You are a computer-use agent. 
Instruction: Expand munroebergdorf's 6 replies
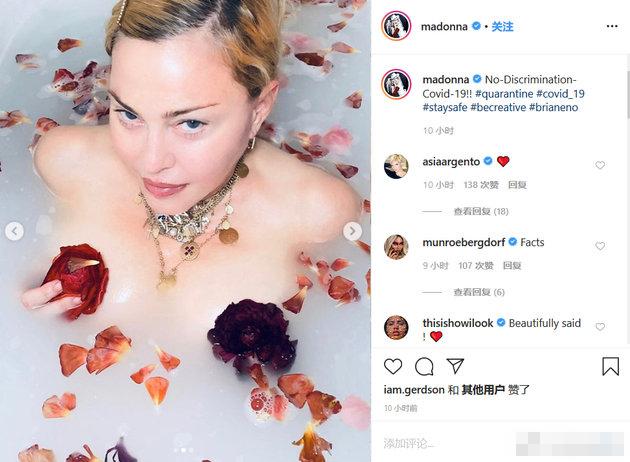pyautogui.click(x=479, y=292)
